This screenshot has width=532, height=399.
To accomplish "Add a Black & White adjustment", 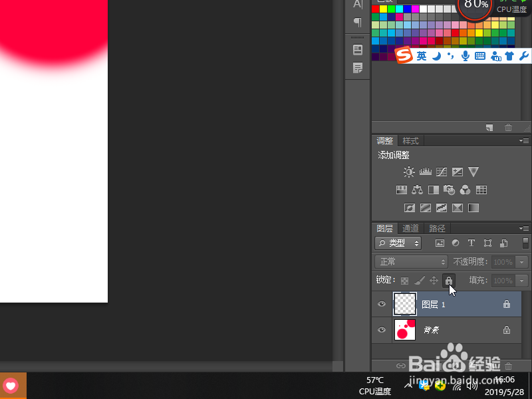I will (x=434, y=190).
